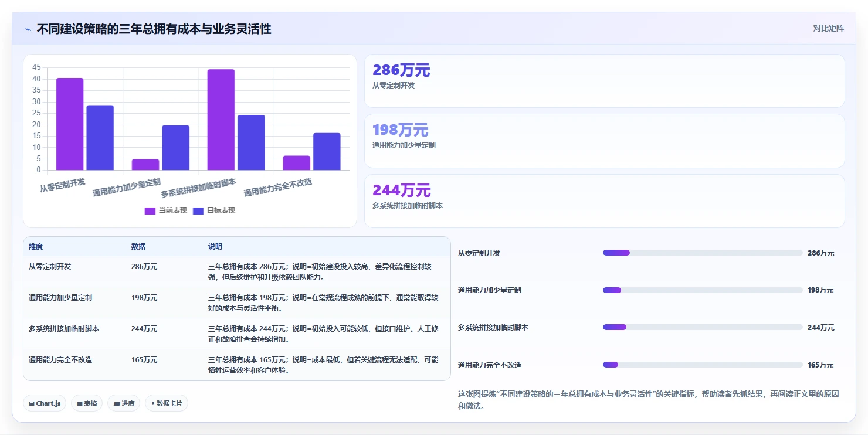Click the blue bar for 通用能力加少量定制
868x435 pixels.
coord(175,148)
